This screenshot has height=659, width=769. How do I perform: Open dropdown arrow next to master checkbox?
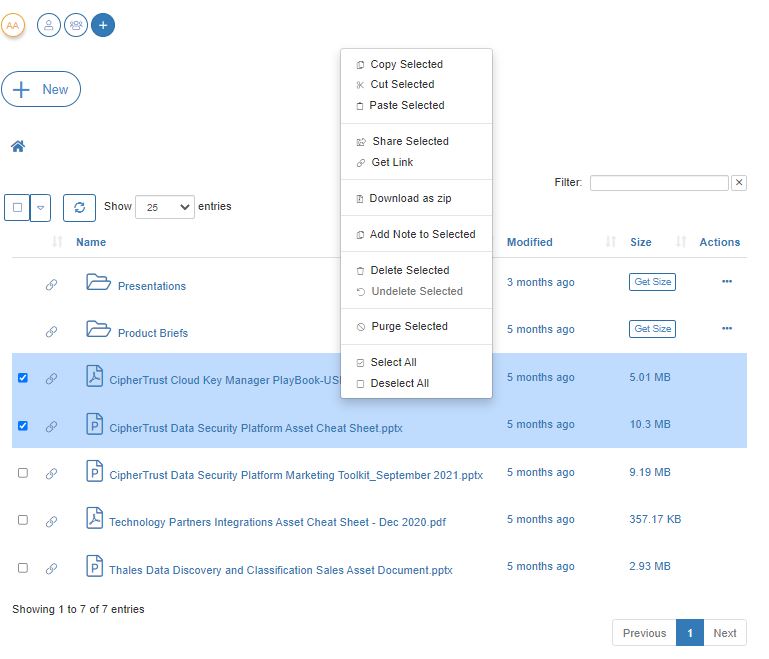click(41, 207)
